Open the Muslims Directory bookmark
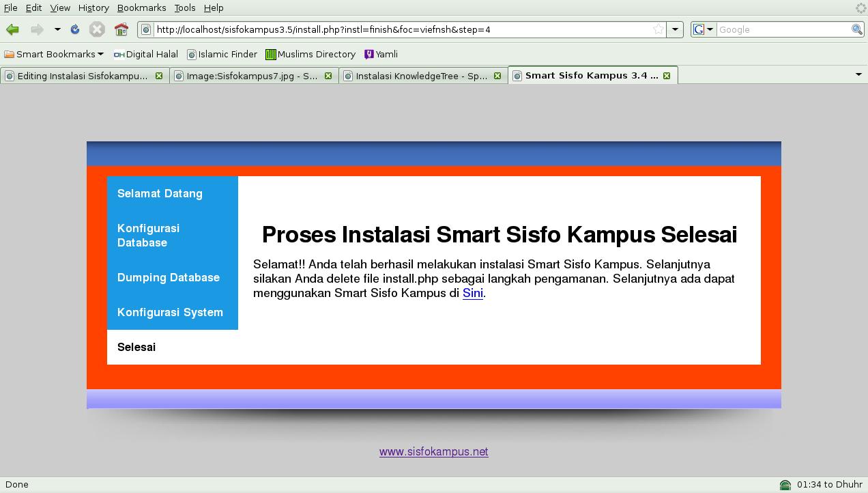The image size is (868, 493). pyautogui.click(x=310, y=54)
